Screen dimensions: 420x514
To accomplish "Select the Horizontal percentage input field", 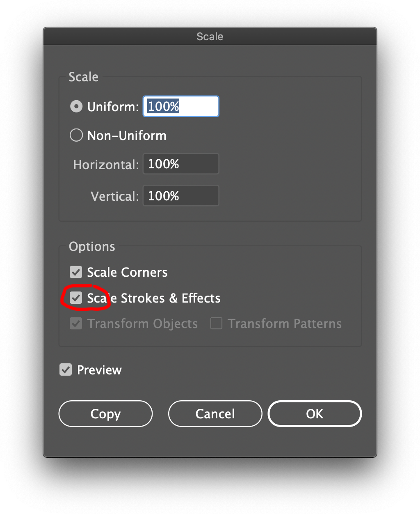I will 180,163.
